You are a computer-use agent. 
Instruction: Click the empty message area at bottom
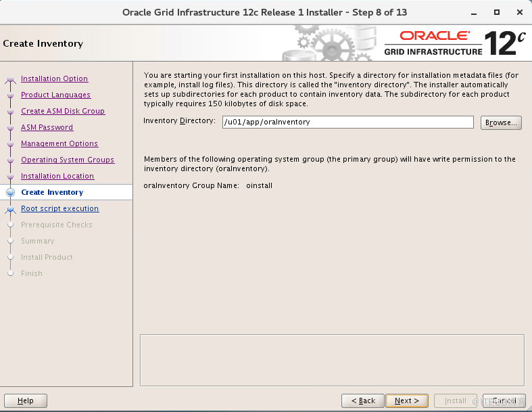click(x=332, y=360)
